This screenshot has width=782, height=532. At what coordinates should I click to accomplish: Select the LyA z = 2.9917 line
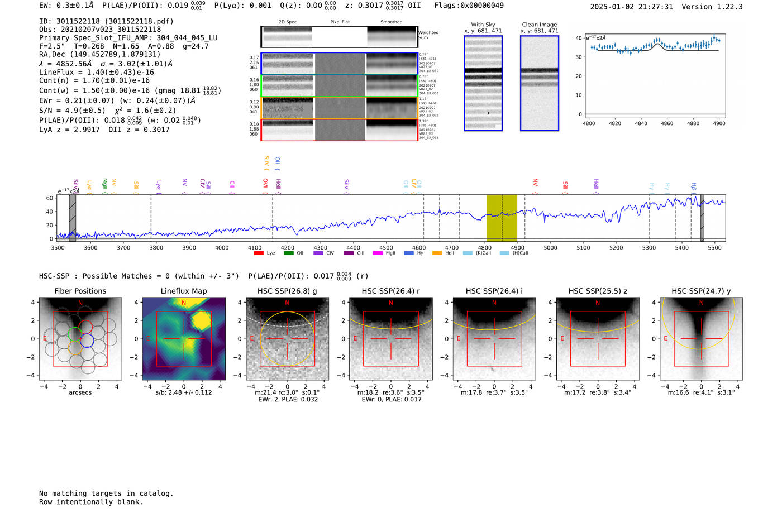tap(69, 130)
